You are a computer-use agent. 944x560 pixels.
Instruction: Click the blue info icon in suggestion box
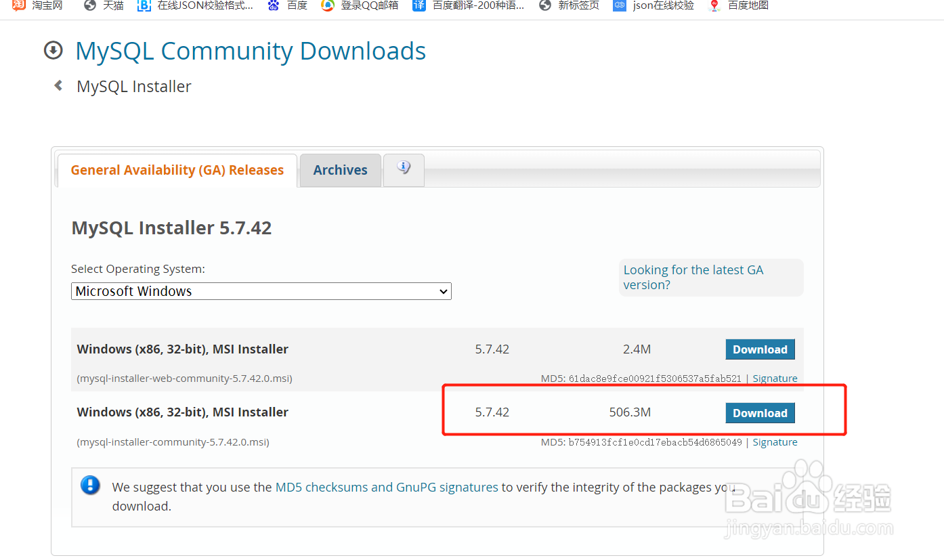pos(90,485)
